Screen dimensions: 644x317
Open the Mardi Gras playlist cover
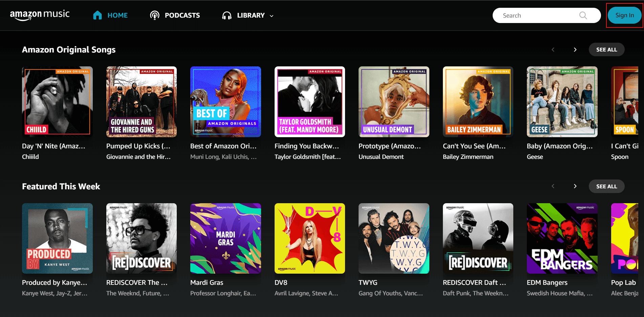[x=226, y=238]
